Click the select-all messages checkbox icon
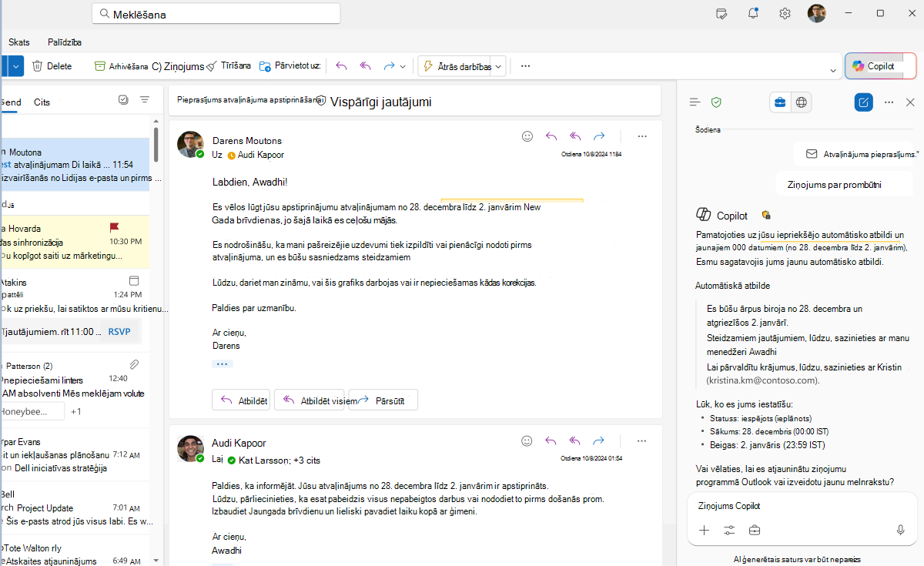 coord(123,100)
